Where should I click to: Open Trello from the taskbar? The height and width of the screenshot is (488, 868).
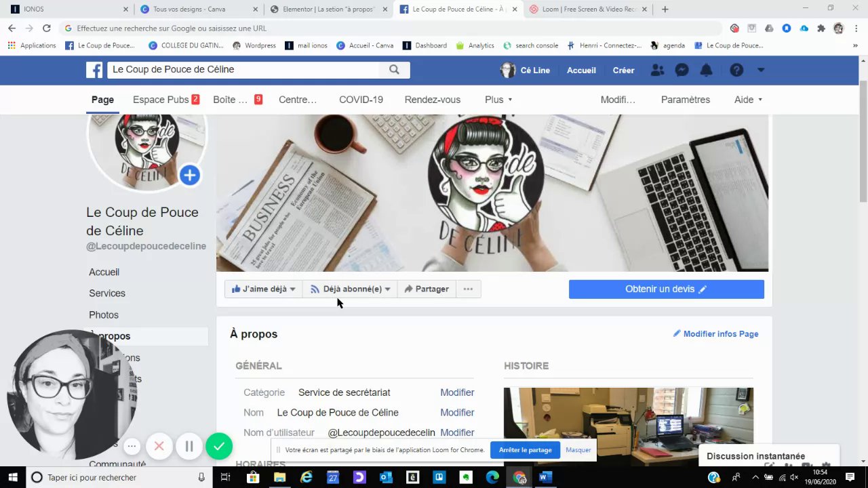(439, 477)
